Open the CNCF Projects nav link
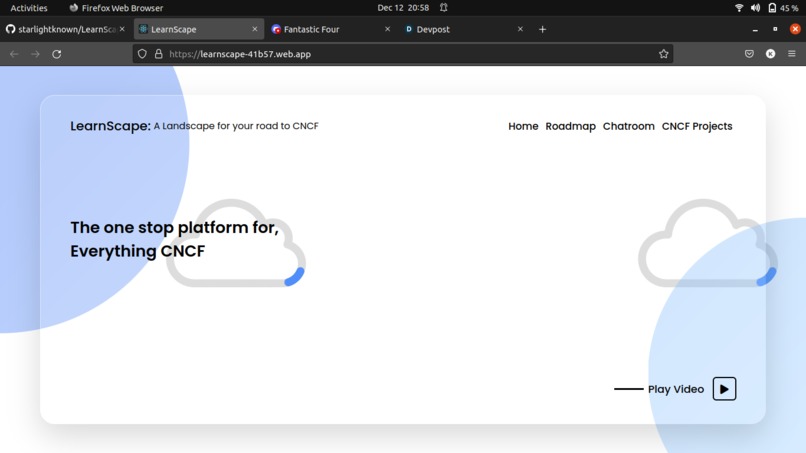 point(697,126)
